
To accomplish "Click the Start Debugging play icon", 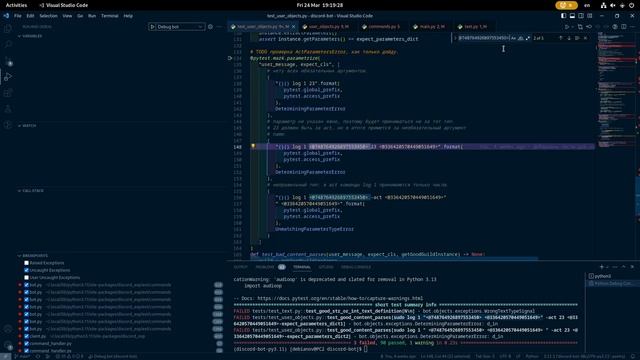I will [x=152, y=27].
